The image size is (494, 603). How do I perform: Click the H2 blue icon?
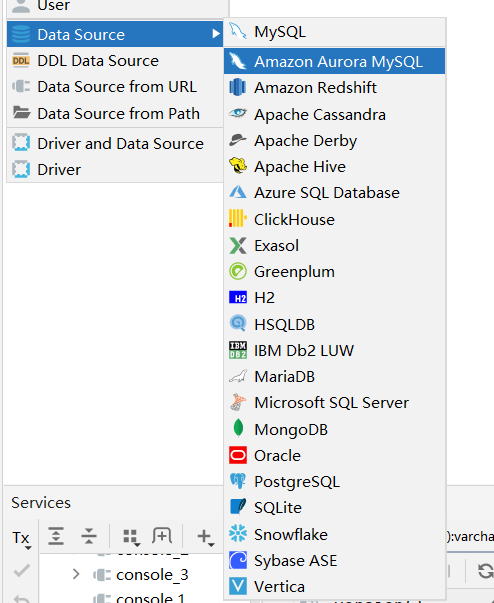[x=238, y=298]
